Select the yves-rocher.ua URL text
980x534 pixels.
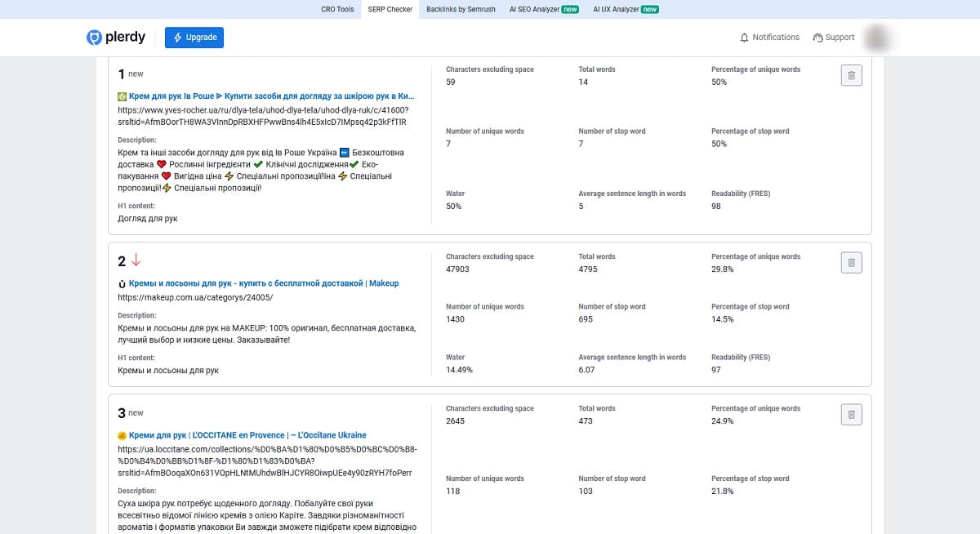point(263,116)
